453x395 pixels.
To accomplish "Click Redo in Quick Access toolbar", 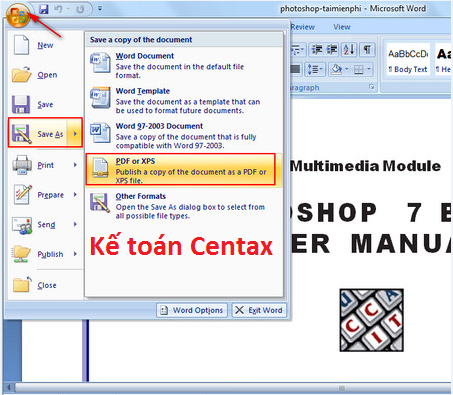I will 80,9.
